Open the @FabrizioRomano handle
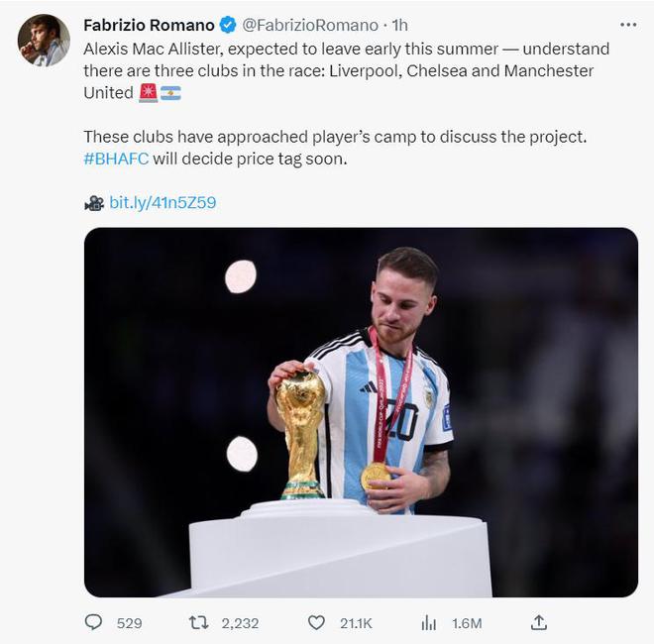 pos(310,25)
